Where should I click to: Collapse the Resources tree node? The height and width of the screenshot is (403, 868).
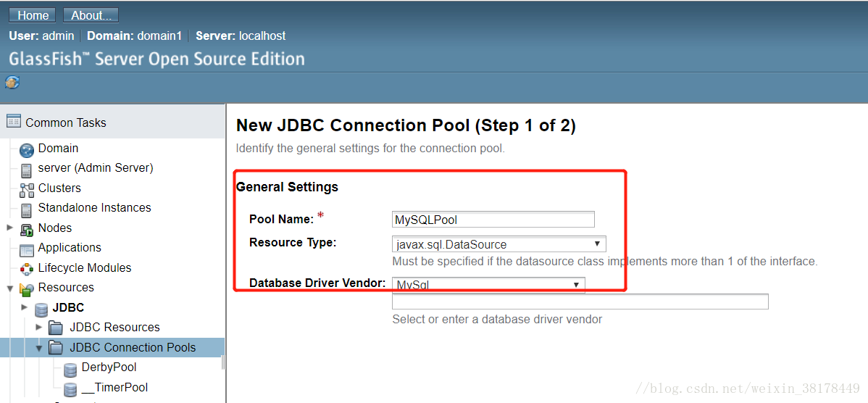pyautogui.click(x=9, y=288)
